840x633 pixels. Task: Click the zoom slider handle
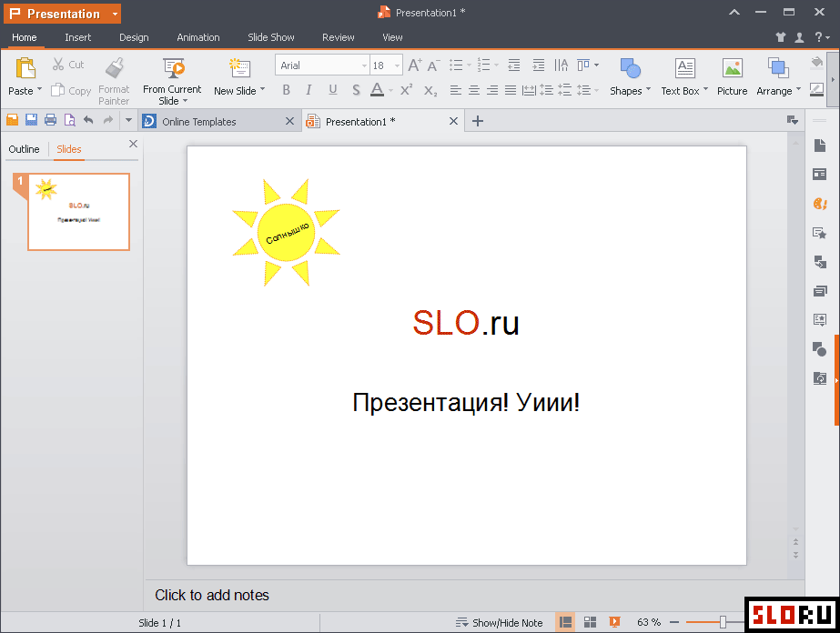pos(723,622)
